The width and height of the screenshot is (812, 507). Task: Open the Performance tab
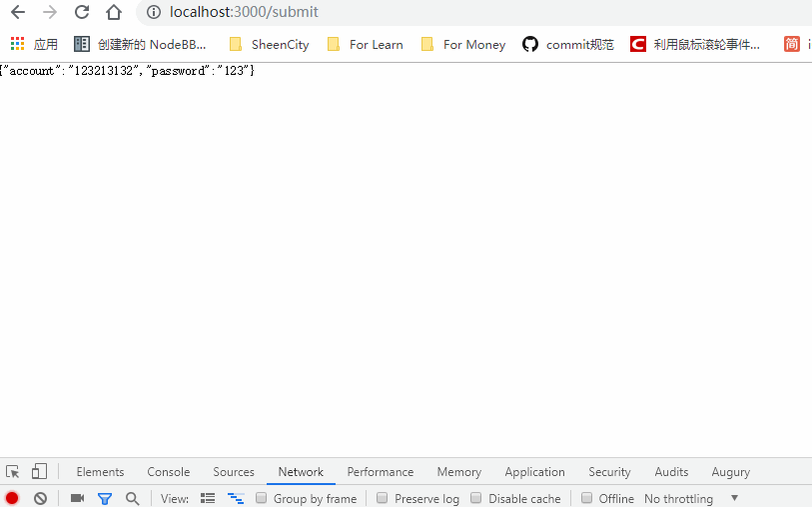point(381,472)
